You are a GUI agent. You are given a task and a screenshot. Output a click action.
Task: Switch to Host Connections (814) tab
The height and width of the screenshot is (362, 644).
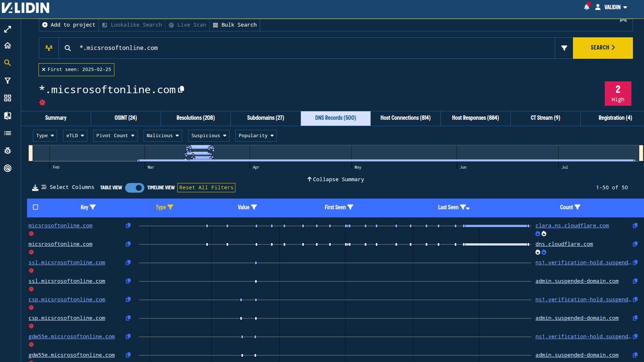(406, 118)
